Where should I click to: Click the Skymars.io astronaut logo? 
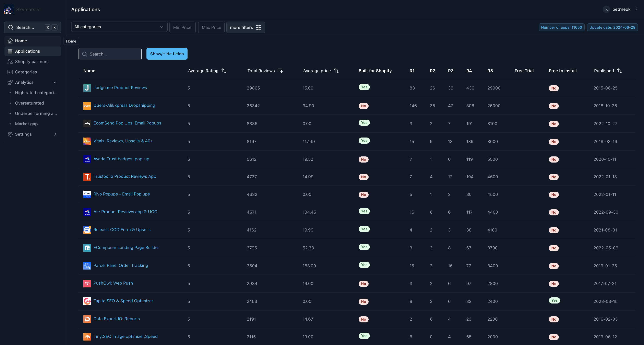(x=9, y=10)
